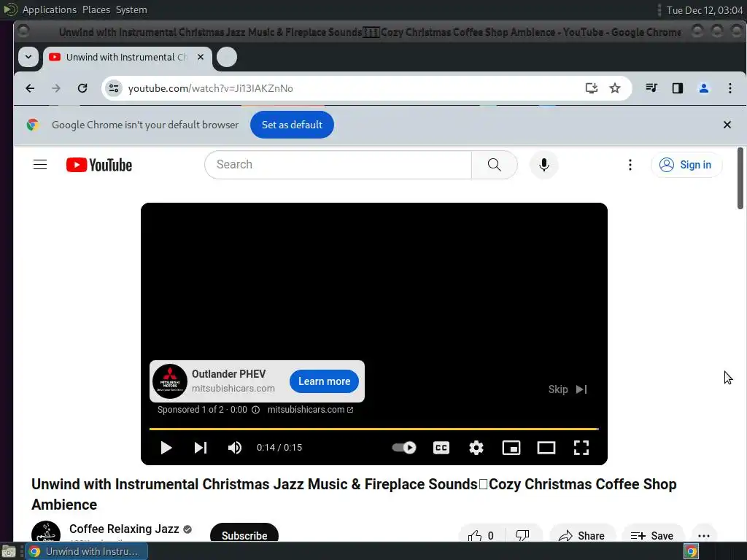This screenshot has width=747, height=560.
Task: Select the Unwind with Instrumental tab
Action: coord(127,57)
